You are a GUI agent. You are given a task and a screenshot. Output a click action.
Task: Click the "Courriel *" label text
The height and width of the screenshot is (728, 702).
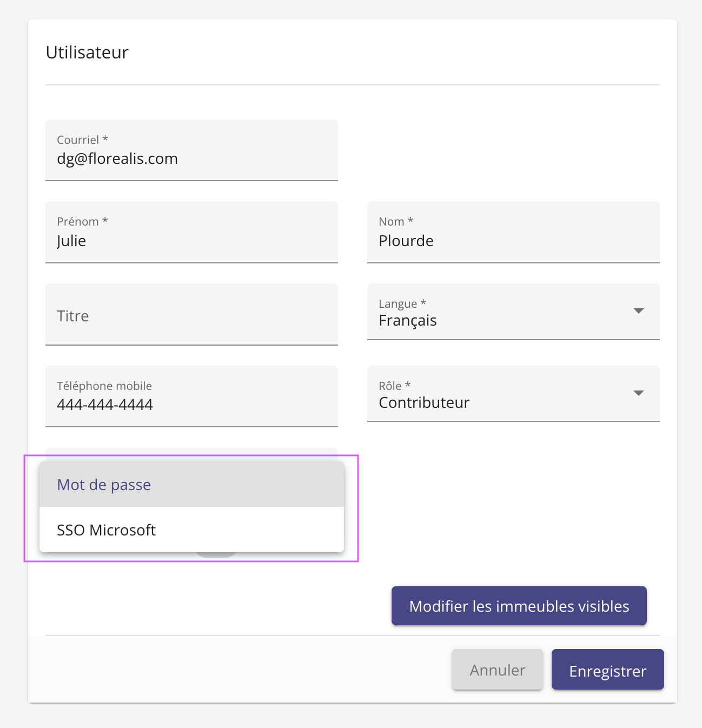82,140
